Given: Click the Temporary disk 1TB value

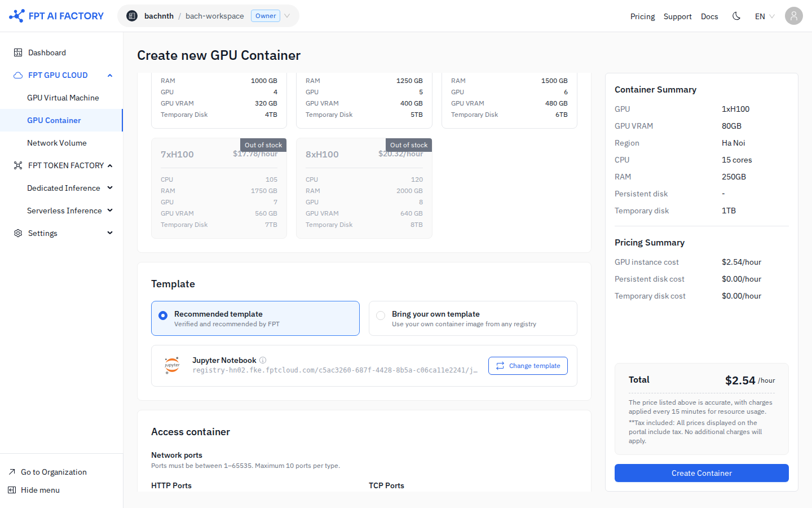Looking at the screenshot, I should click(729, 211).
